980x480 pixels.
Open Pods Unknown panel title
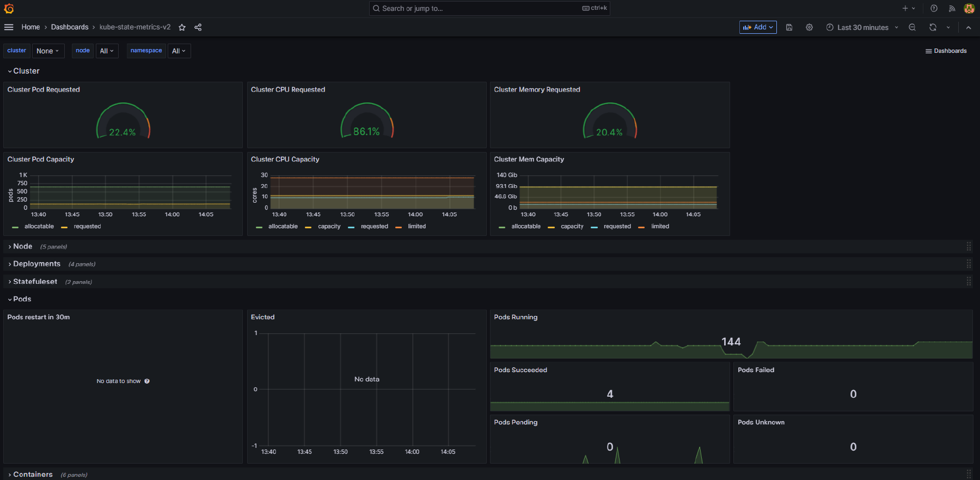(x=761, y=422)
